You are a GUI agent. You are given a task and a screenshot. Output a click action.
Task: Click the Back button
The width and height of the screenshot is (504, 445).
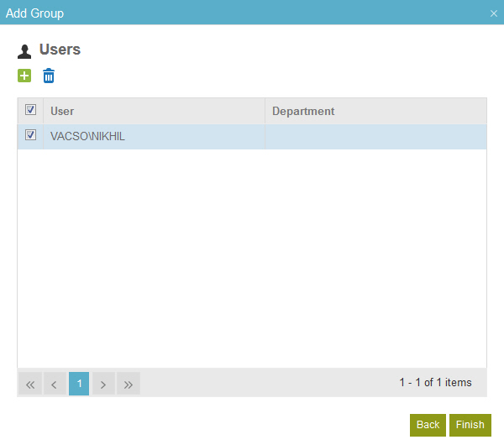[x=428, y=425]
